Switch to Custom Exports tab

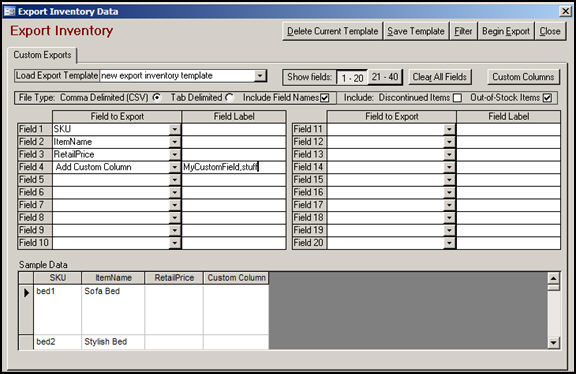(42, 55)
